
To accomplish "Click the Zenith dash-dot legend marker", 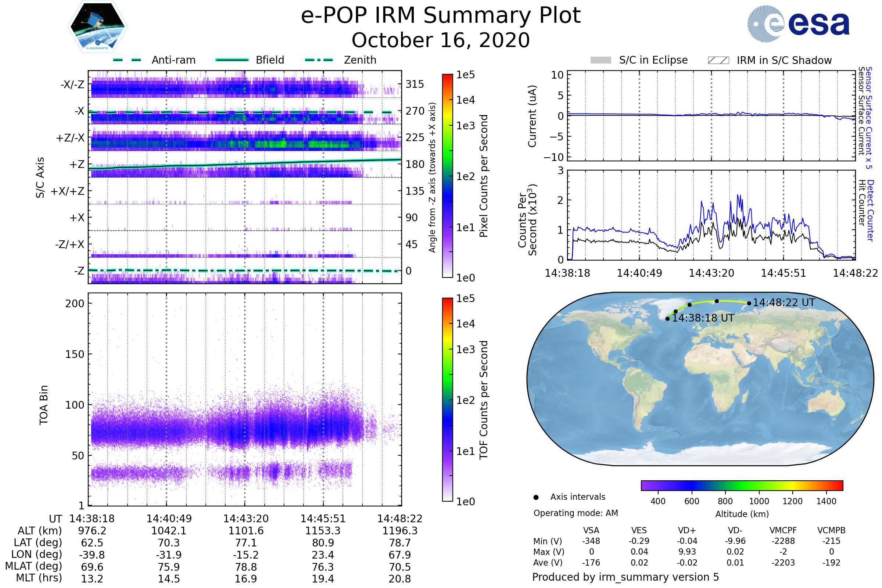I will click(x=319, y=60).
